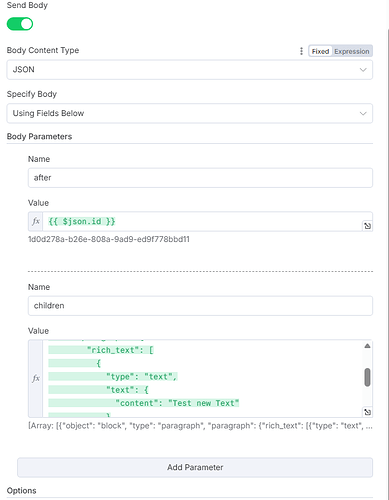Click the Array preview text below children value
Viewport: 389px width, 500px height.
click(200, 426)
